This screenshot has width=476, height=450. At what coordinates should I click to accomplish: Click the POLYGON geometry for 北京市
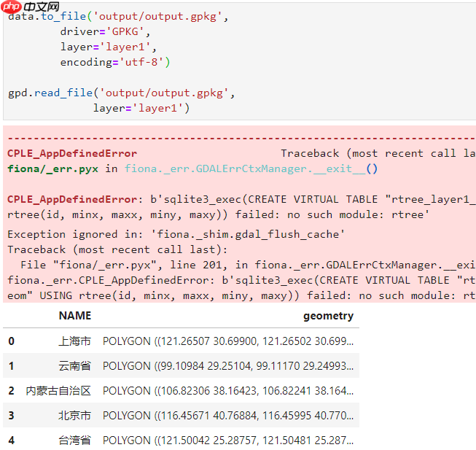pos(228,416)
